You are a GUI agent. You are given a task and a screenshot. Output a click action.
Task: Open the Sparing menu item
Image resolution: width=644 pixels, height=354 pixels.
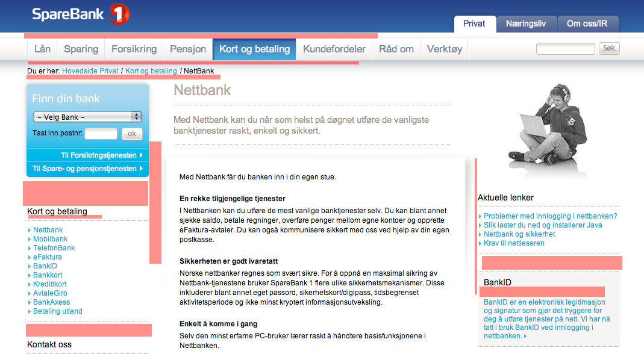pyautogui.click(x=81, y=49)
